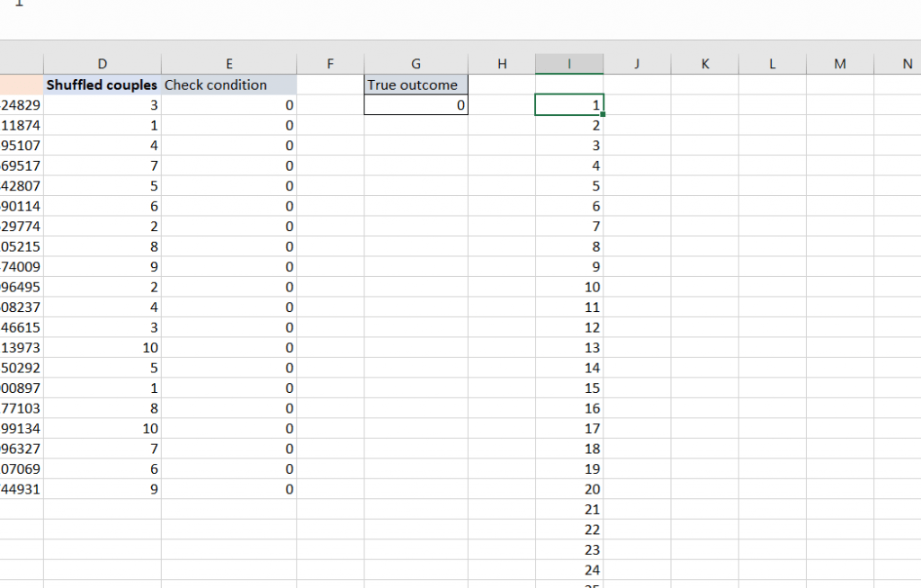Select column E header
This screenshot has height=588, width=921.
click(x=228, y=64)
